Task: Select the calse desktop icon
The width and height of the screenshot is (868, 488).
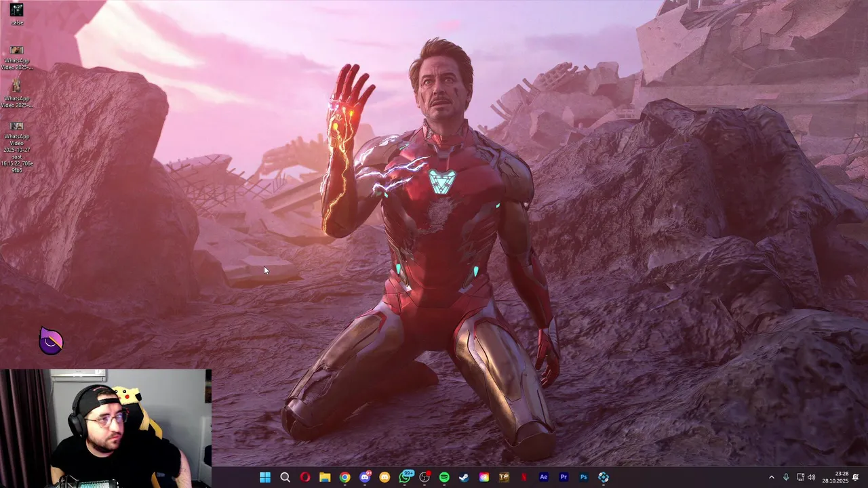Action: coord(17,14)
